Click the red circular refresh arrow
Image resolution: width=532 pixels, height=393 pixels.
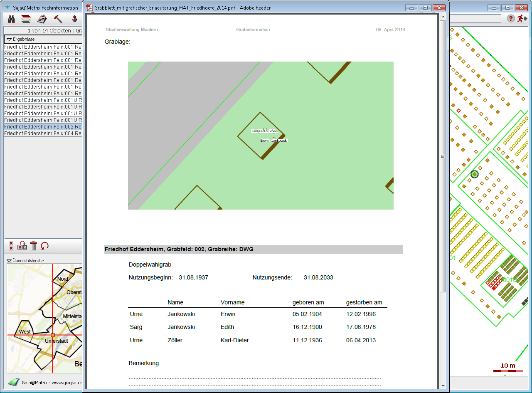[44, 246]
